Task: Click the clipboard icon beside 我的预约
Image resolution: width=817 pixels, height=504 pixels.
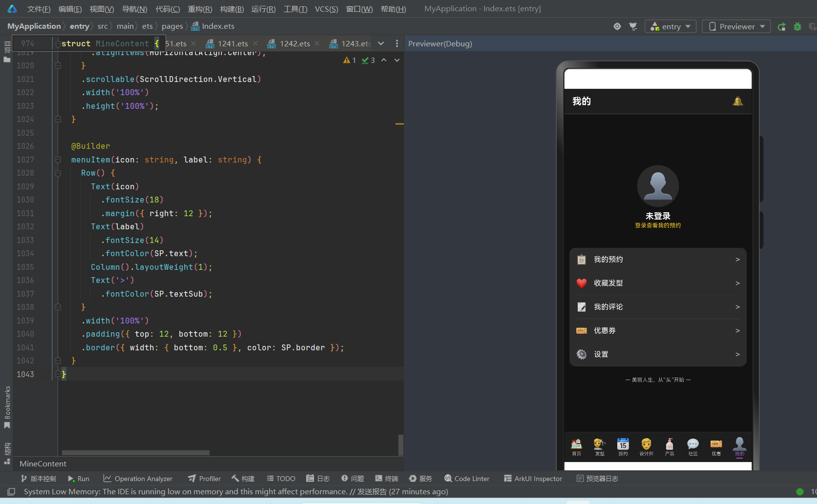Action: (581, 260)
